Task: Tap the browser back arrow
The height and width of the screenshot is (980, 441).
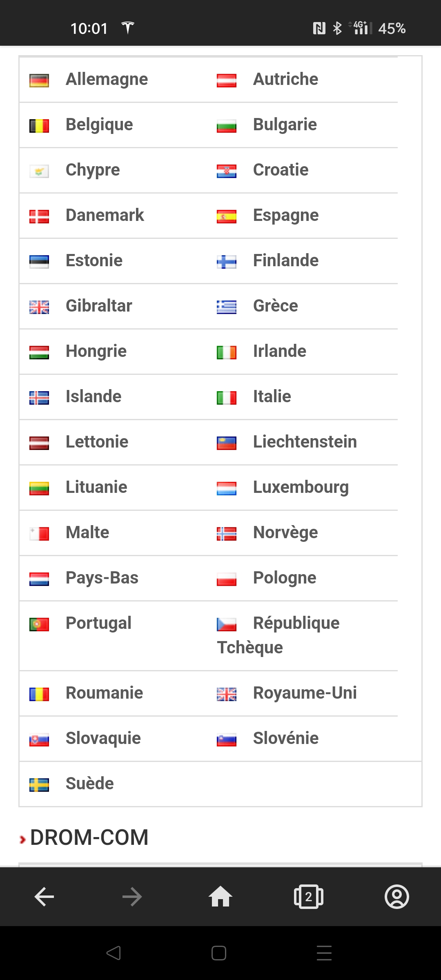Action: coord(44,897)
